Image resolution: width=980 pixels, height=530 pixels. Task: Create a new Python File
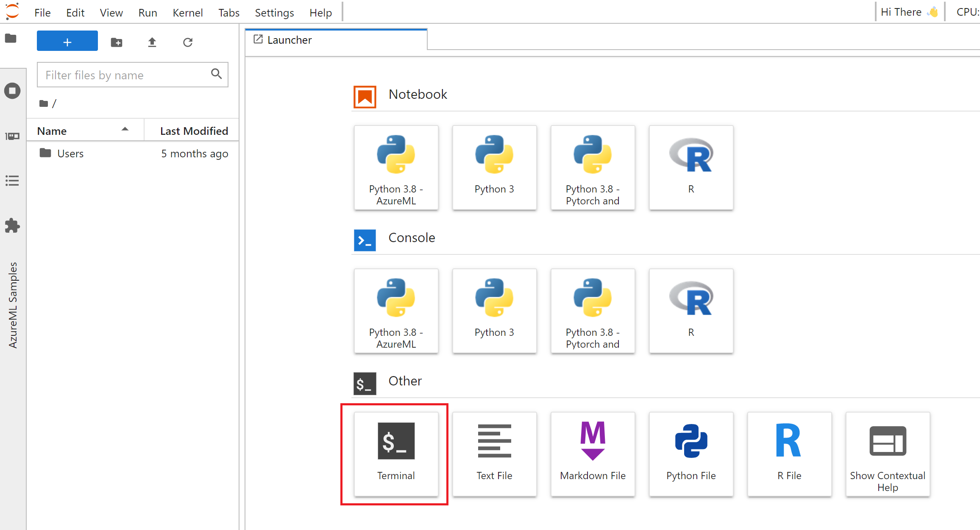(691, 454)
